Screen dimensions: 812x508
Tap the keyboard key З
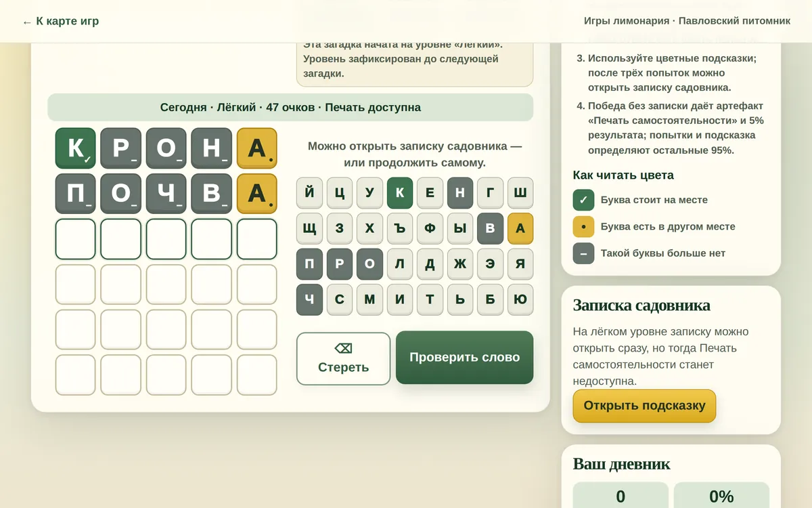point(340,228)
